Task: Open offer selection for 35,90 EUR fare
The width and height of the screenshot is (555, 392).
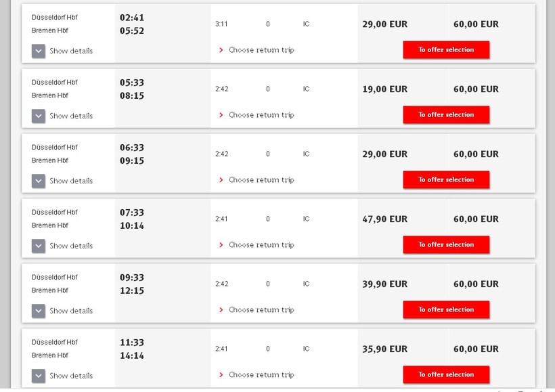Action: [446, 375]
